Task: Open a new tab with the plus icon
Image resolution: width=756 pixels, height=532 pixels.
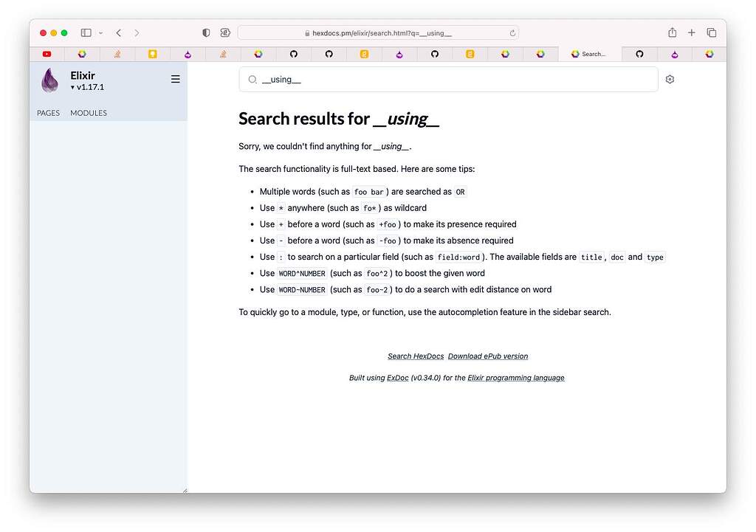Action: click(691, 32)
